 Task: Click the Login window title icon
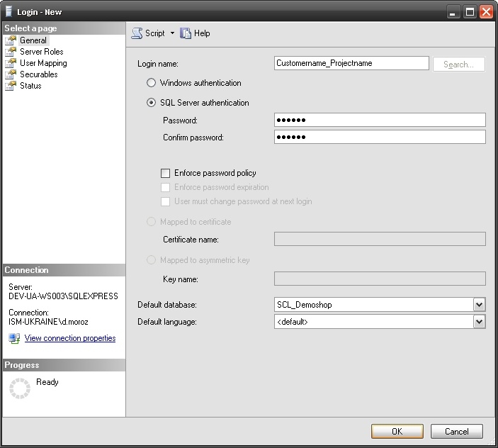coord(9,12)
